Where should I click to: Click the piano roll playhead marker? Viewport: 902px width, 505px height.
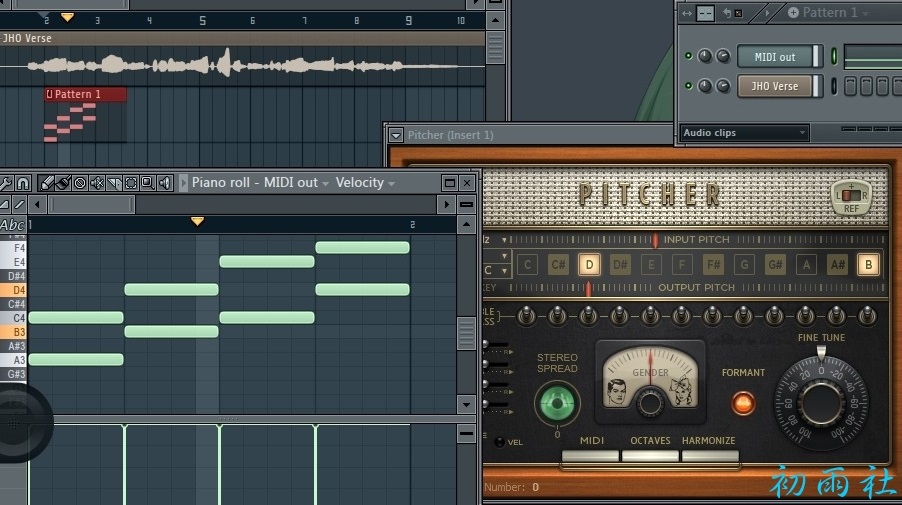(197, 221)
